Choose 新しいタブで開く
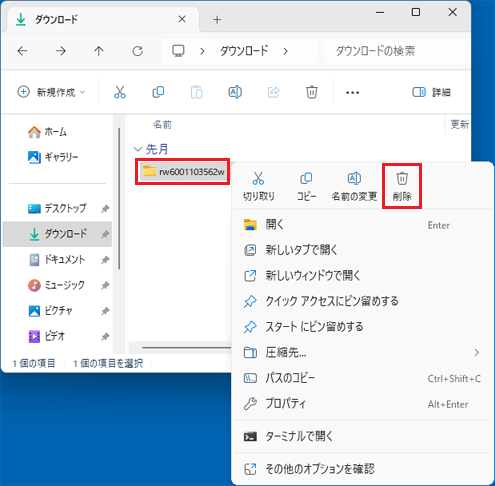Image resolution: width=495 pixels, height=486 pixels. [363, 250]
